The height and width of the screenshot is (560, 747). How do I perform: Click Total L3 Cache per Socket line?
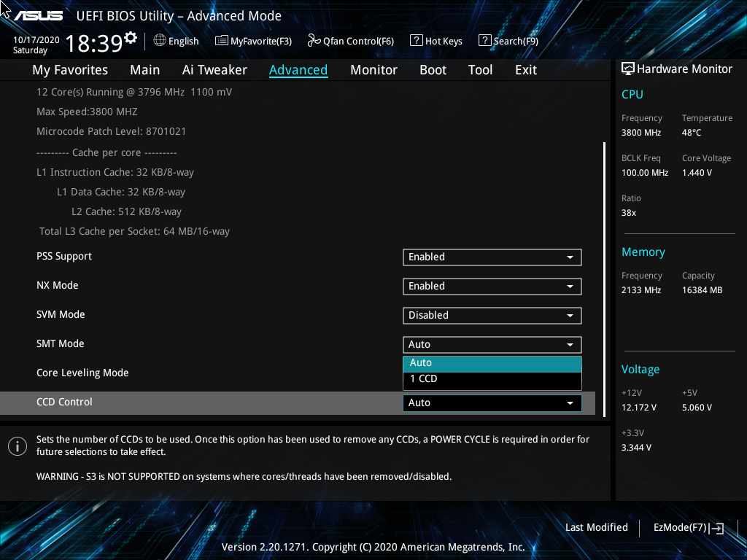pyautogui.click(x=134, y=231)
